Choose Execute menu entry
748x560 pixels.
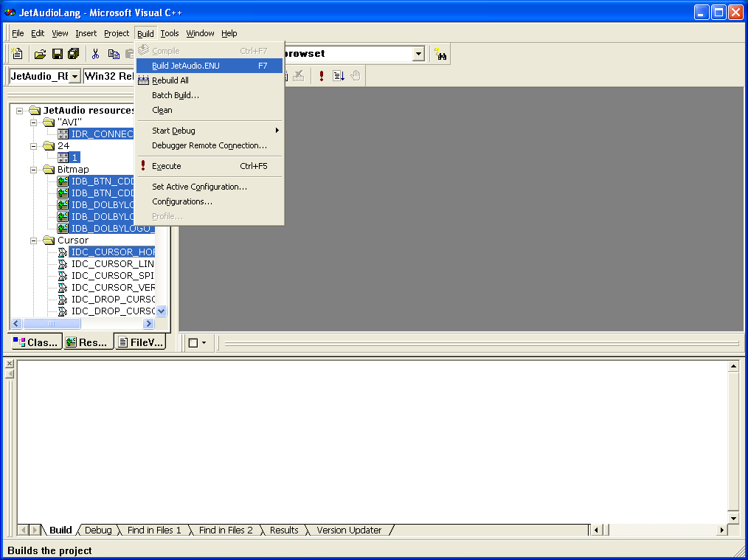coord(209,166)
